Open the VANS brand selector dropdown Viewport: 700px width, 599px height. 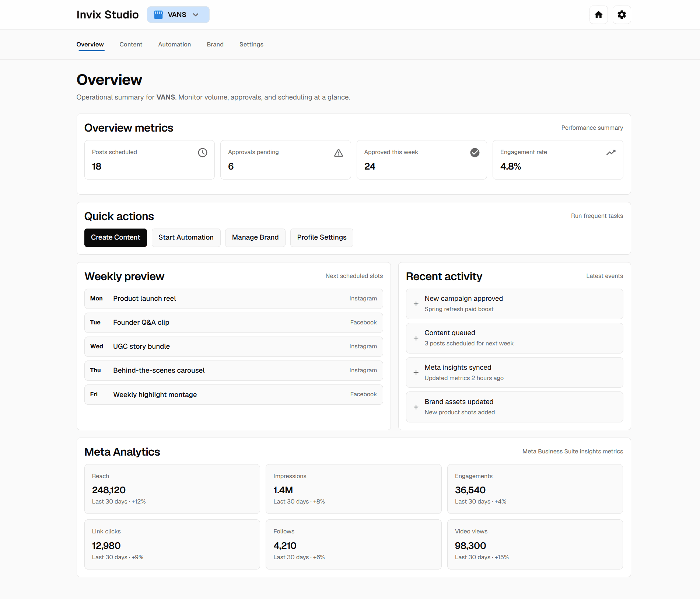178,15
